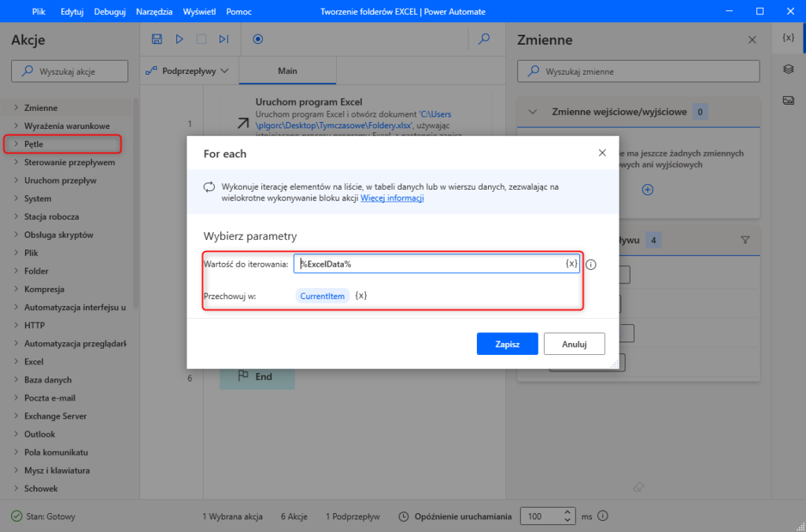The height and width of the screenshot is (532, 806).
Task: Click the Run next action icon
Action: click(224, 39)
